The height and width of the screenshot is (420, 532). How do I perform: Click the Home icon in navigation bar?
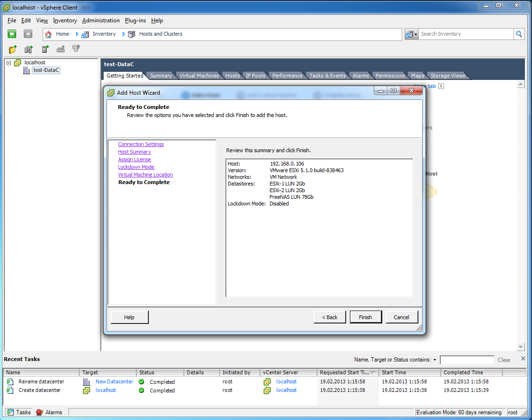click(48, 34)
